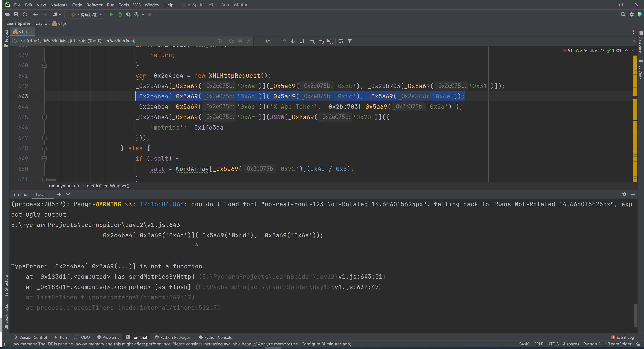Clear the find bar search text
This screenshot has width=644, height=349.
coord(212,41)
